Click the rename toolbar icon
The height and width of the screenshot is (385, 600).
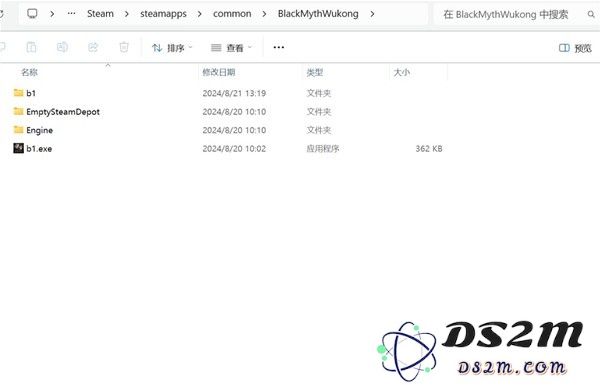coord(62,47)
